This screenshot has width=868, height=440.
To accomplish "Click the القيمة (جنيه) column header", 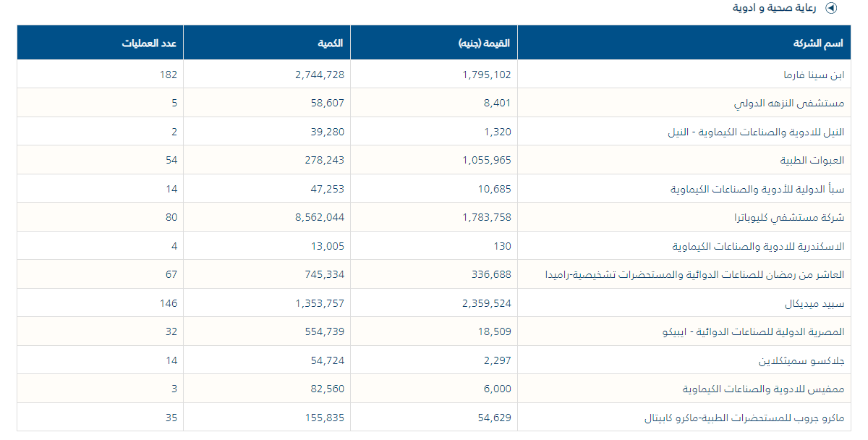I will 485,43.
